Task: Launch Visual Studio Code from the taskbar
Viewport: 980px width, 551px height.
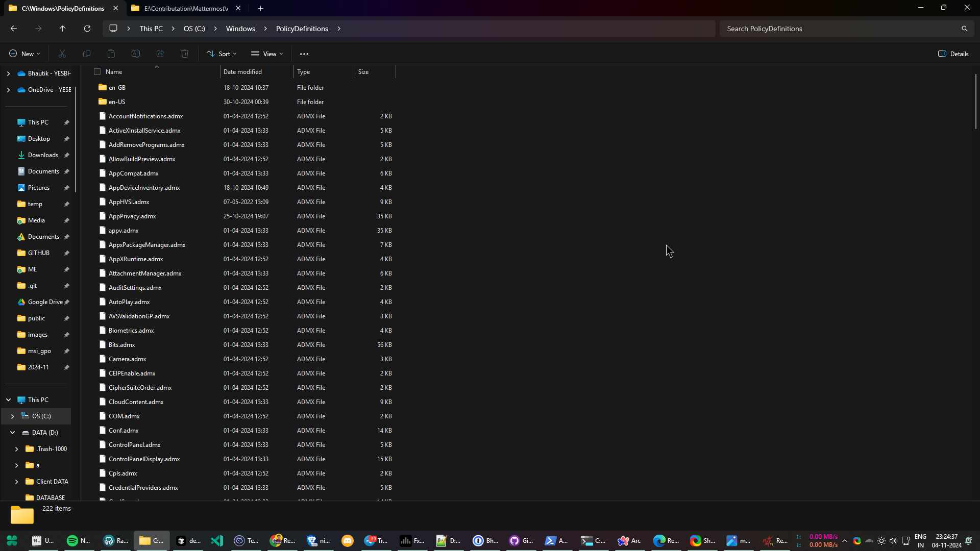Action: (x=217, y=541)
